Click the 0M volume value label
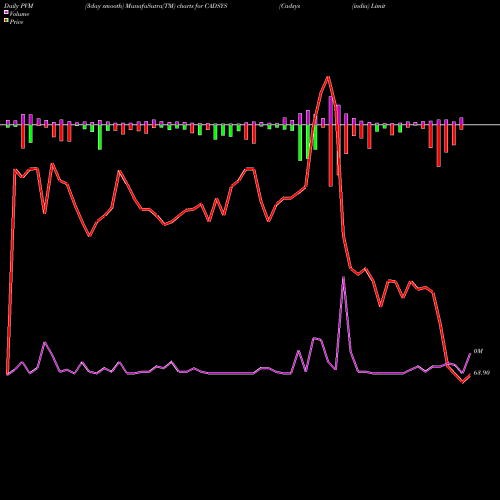Screen dimensions: 500x500 478,351
